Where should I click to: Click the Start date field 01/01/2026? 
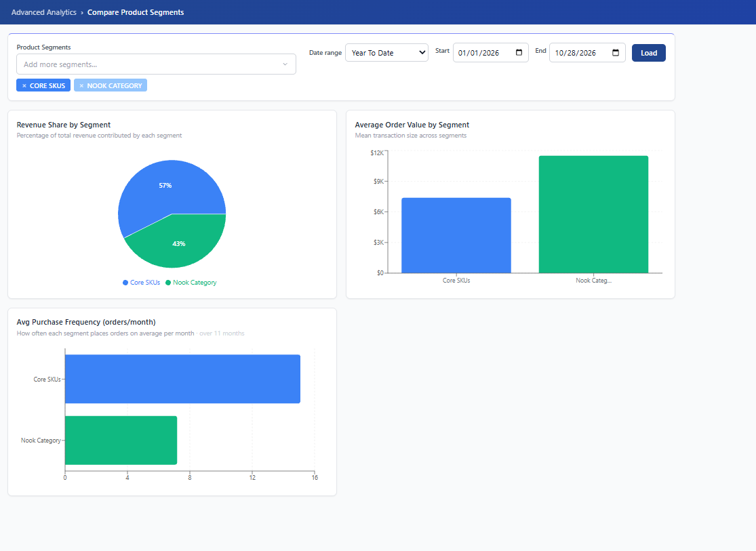(491, 53)
